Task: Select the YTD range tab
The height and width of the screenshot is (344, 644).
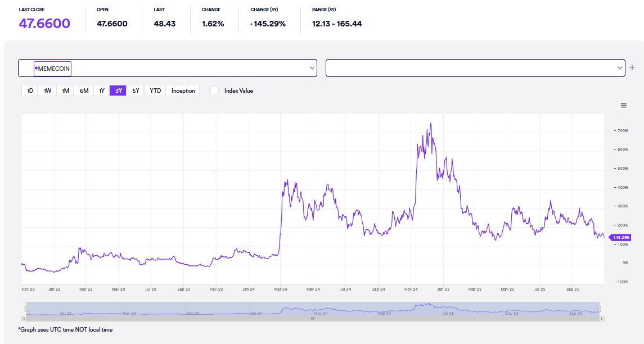Action: (x=155, y=90)
